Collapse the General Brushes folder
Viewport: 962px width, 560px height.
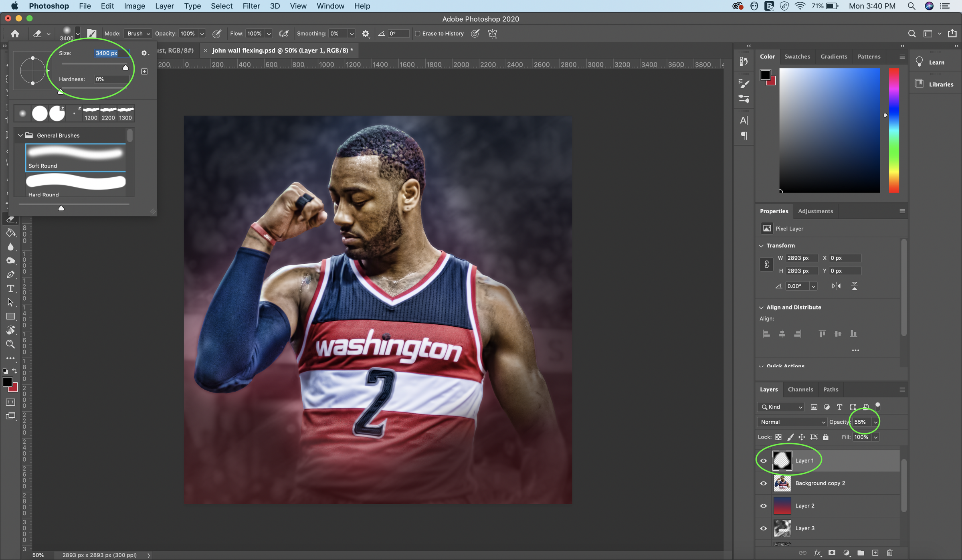pyautogui.click(x=20, y=135)
